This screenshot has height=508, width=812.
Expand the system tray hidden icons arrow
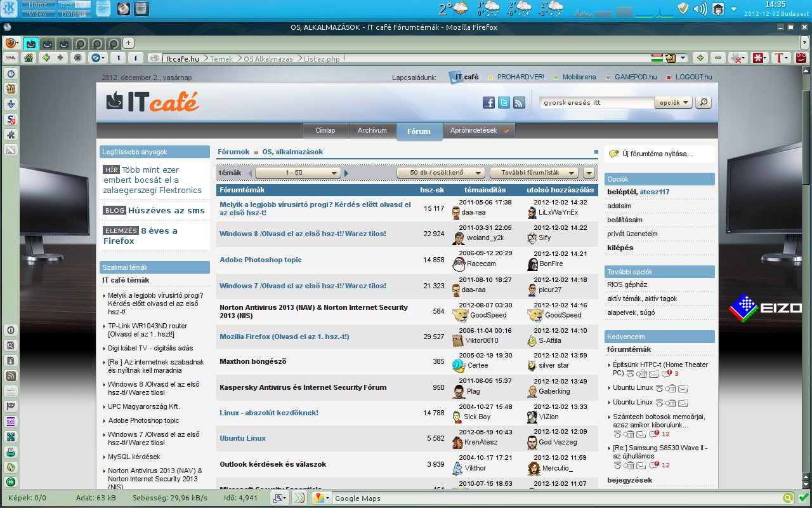click(734, 9)
